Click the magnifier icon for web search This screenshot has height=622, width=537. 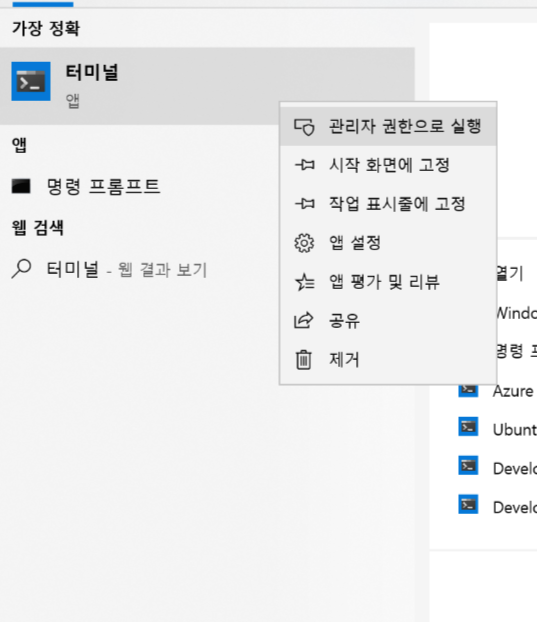[21, 269]
